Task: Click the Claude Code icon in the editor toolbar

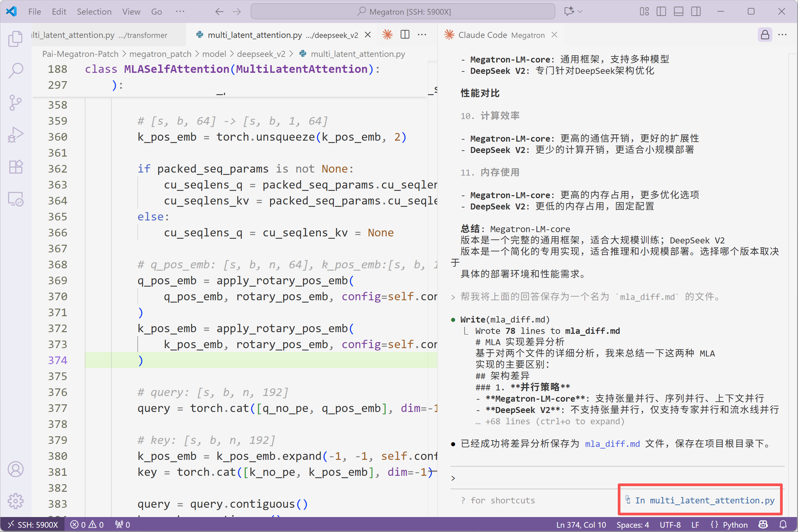Action: tap(387, 35)
